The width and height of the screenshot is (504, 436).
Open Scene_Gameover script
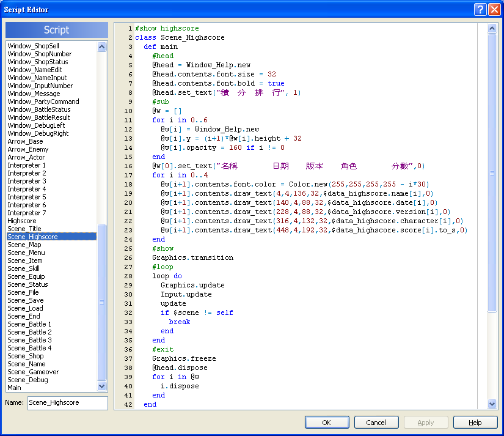click(33, 372)
